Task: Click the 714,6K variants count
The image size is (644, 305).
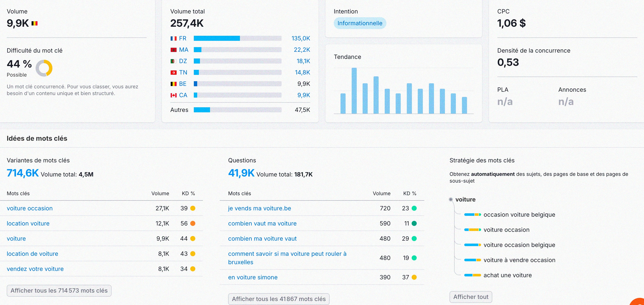Action: coord(23,173)
